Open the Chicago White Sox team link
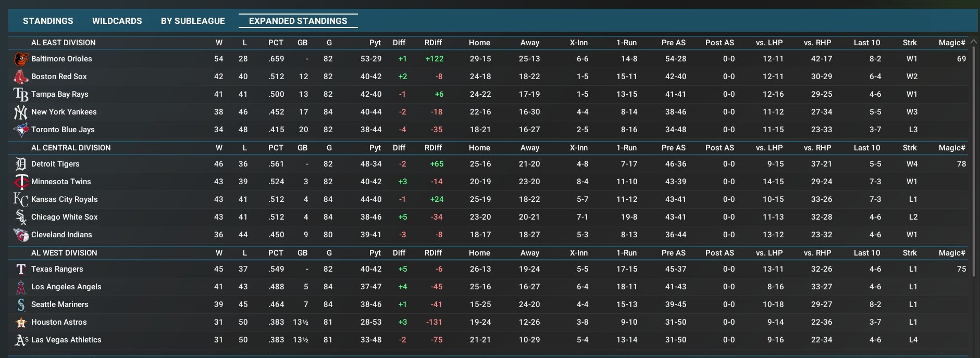 pyautogui.click(x=65, y=217)
